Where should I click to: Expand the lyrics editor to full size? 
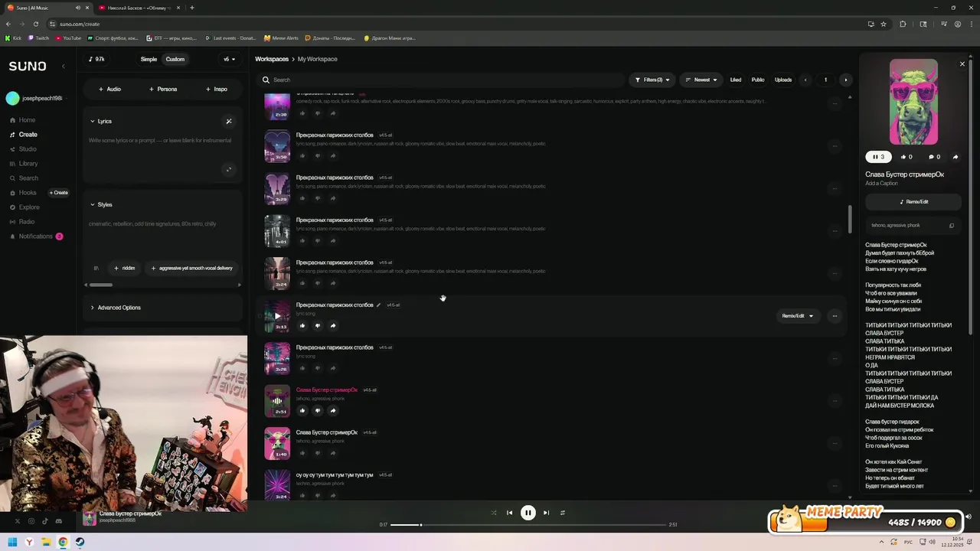tap(228, 170)
